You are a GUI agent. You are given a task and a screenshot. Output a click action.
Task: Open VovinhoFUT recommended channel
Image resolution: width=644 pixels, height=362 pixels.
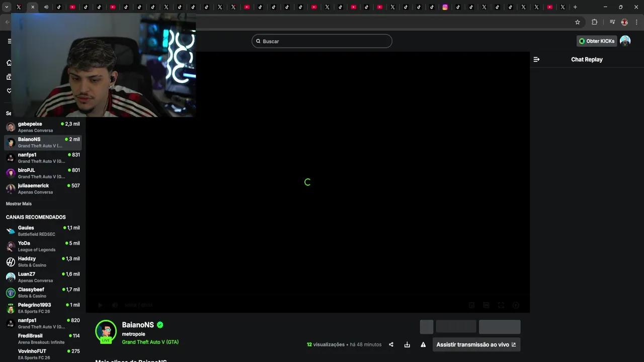coord(43,354)
